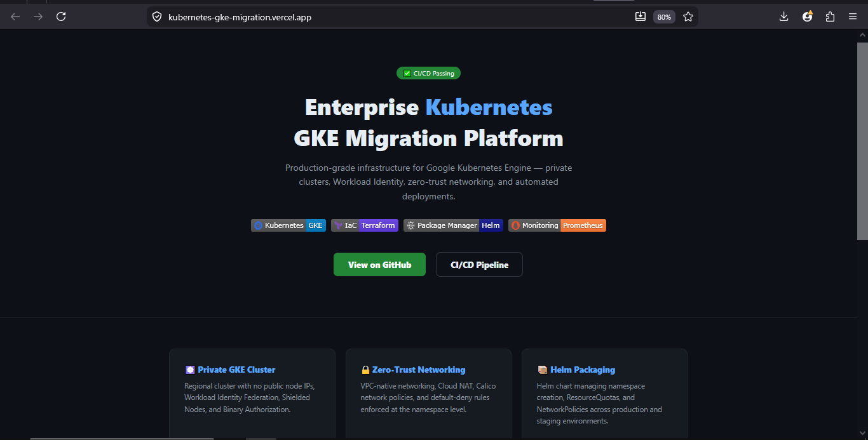This screenshot has width=868, height=440.
Task: Click the IaC Terraform badge
Action: pos(365,225)
